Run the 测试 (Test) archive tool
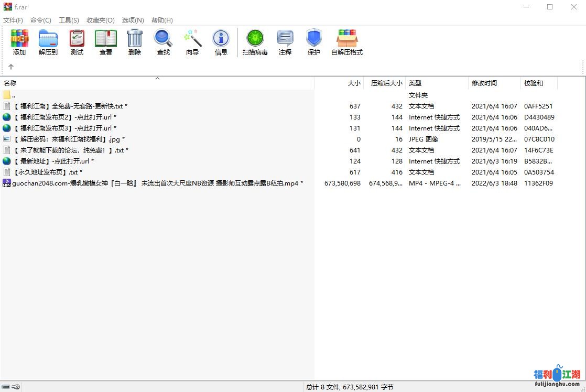 click(x=77, y=42)
